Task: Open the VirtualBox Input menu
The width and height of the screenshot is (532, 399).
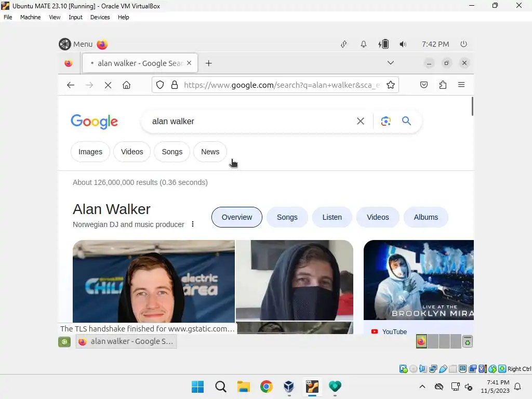Action: (75, 17)
